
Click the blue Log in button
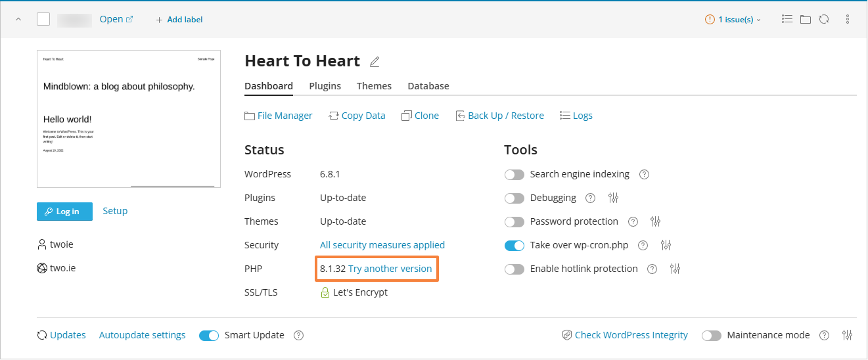click(64, 212)
